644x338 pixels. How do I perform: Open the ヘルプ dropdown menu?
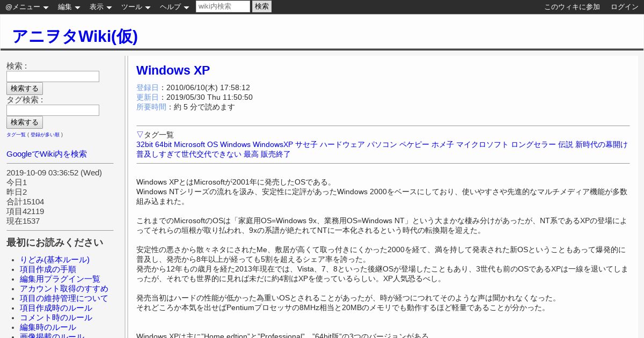(174, 7)
